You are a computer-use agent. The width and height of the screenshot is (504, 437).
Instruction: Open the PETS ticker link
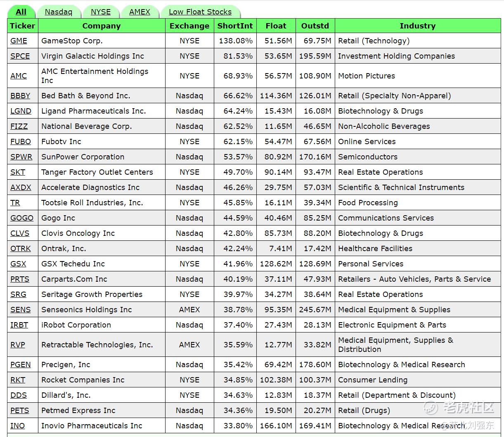click(x=20, y=411)
